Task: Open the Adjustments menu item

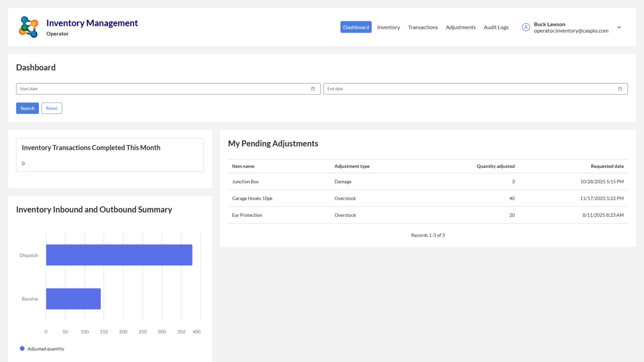Action: (x=461, y=27)
